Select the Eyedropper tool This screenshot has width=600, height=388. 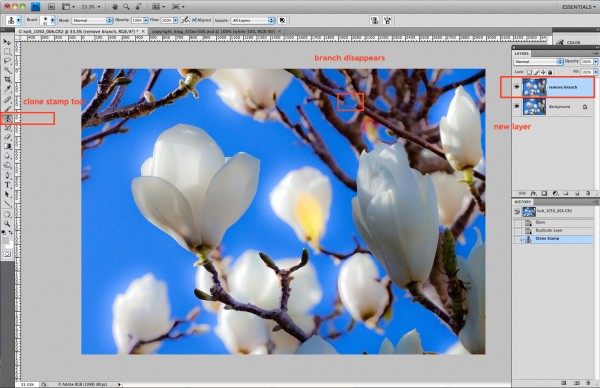(7, 89)
